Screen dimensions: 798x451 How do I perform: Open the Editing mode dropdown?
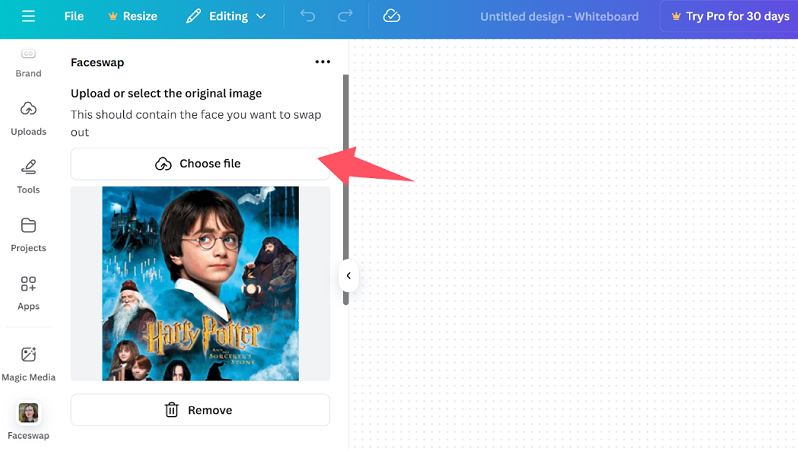point(226,16)
